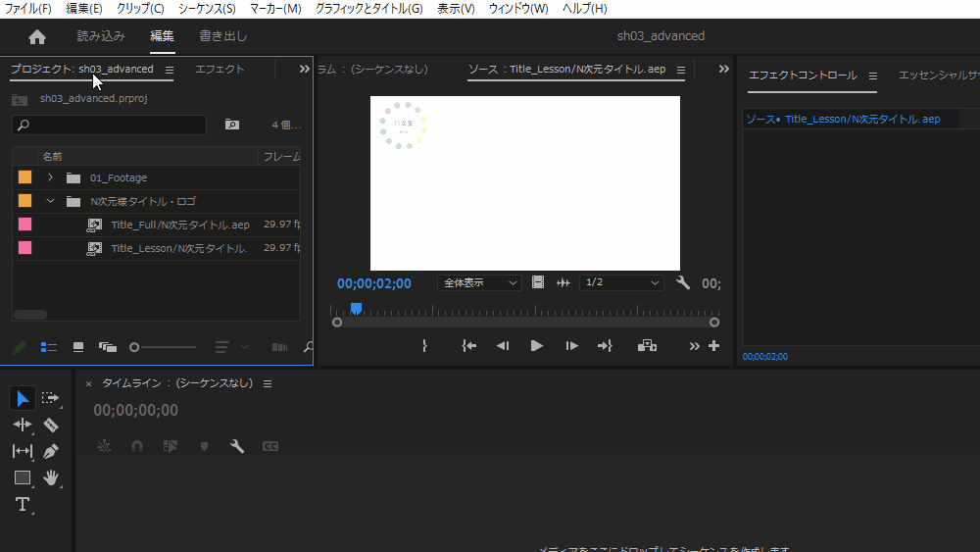This screenshot has height=552, width=980.
Task: Open the 1/2 playback resolution dropdown
Action: pyautogui.click(x=621, y=282)
